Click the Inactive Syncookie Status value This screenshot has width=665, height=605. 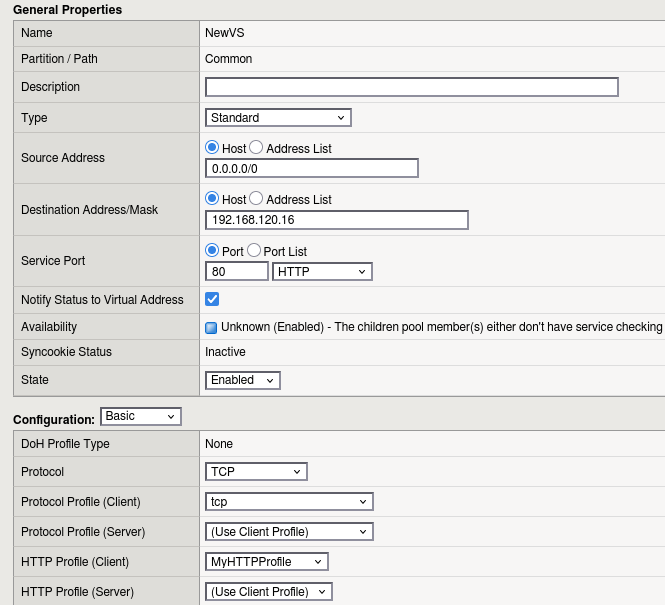pos(225,352)
